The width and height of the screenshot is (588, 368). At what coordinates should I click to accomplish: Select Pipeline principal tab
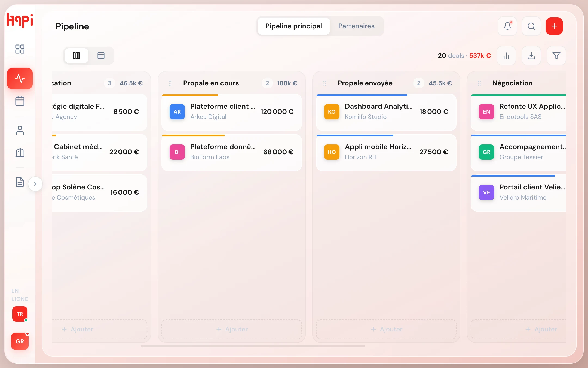pyautogui.click(x=294, y=26)
